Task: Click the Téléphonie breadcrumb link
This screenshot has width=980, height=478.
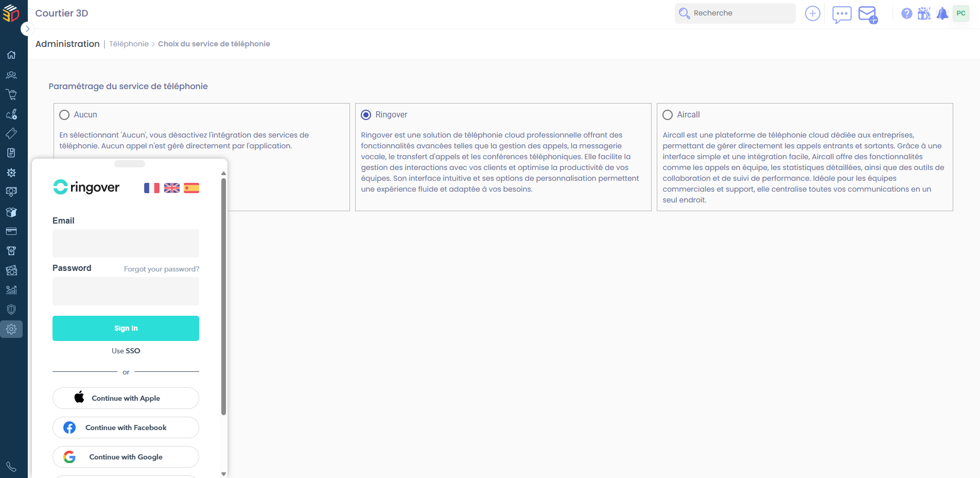Action: coord(129,44)
